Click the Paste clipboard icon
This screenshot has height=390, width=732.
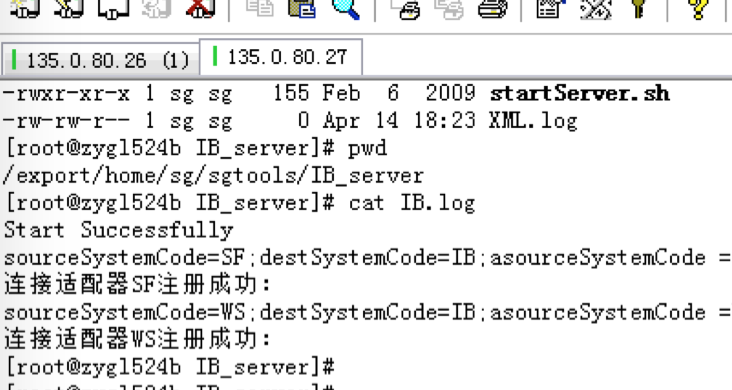click(x=302, y=8)
